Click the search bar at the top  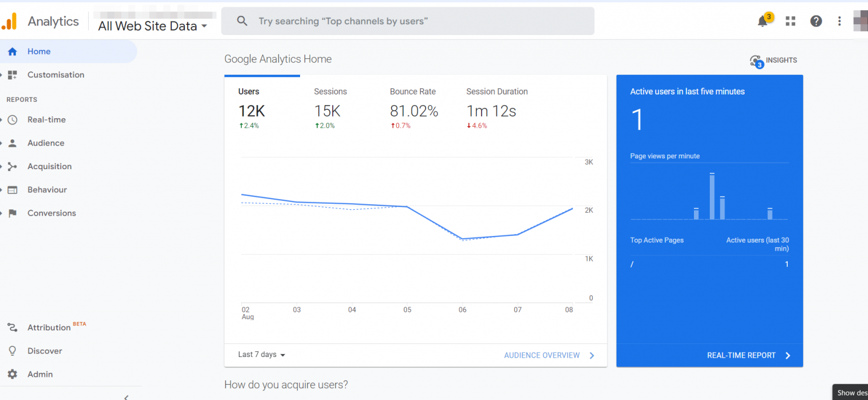pyautogui.click(x=407, y=21)
